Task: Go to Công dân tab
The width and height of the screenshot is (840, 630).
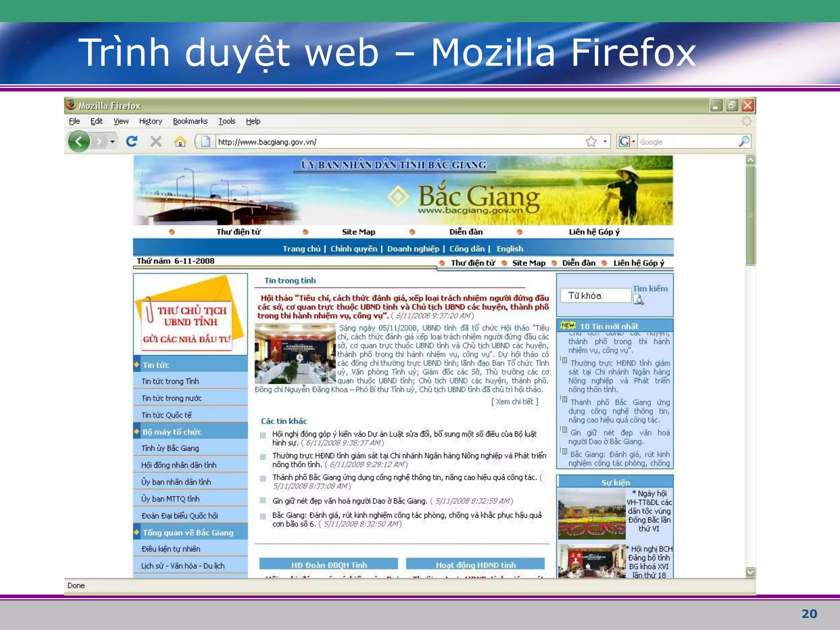Action: point(467,249)
